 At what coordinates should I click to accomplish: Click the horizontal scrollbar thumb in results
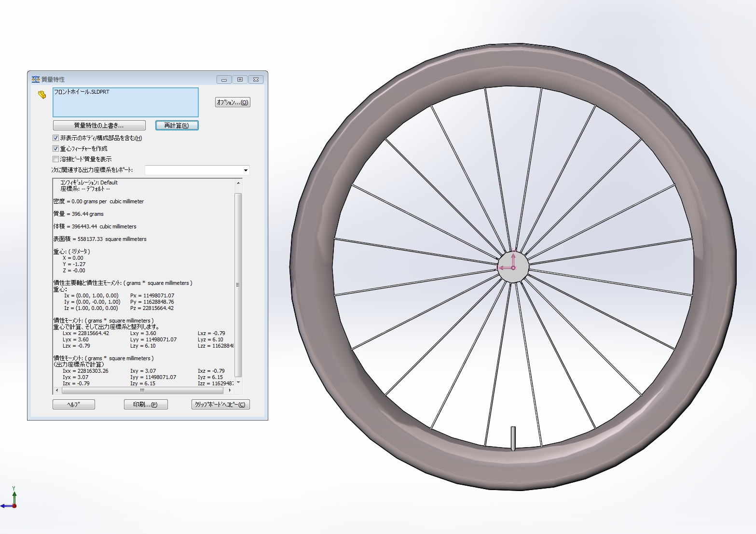[142, 390]
